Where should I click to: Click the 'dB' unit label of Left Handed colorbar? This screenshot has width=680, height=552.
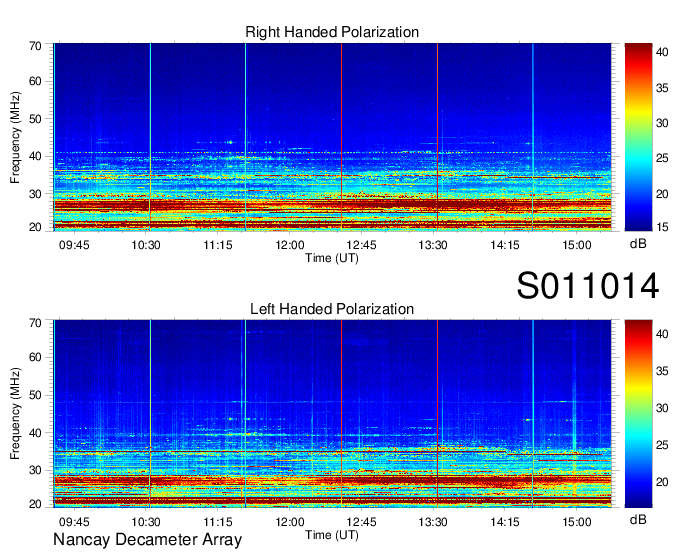point(638,519)
